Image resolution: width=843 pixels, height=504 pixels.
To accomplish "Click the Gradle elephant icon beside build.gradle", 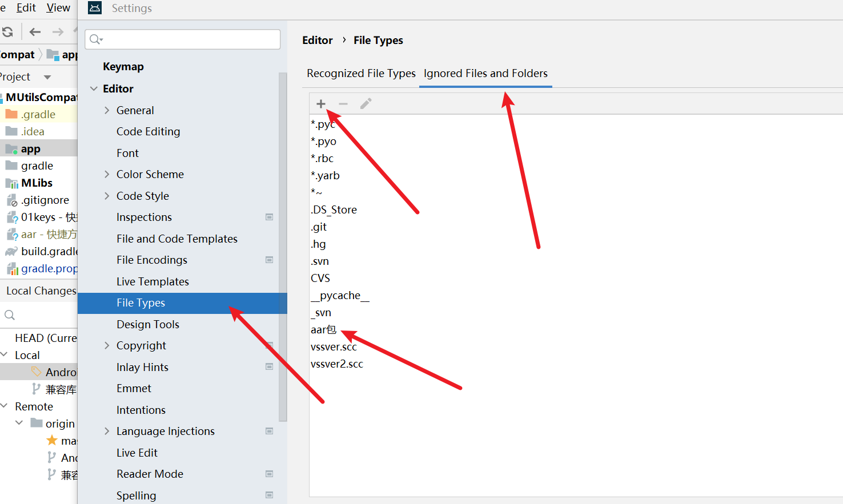I will coord(13,251).
